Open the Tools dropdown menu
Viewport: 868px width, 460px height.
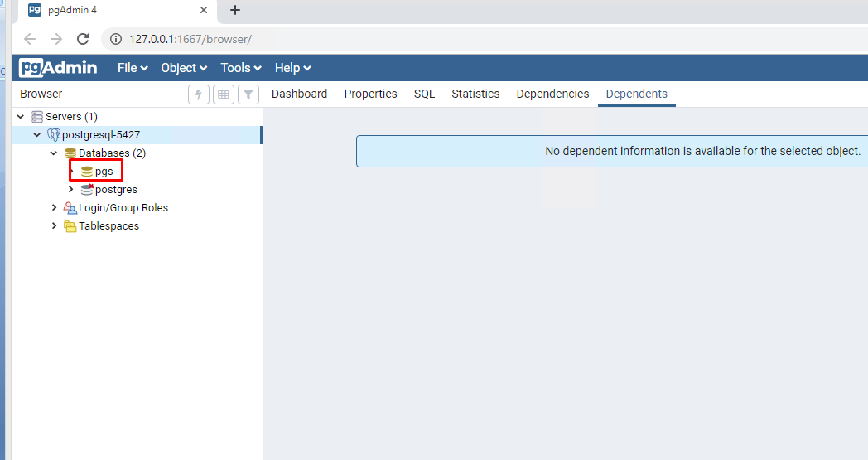pyautogui.click(x=240, y=68)
